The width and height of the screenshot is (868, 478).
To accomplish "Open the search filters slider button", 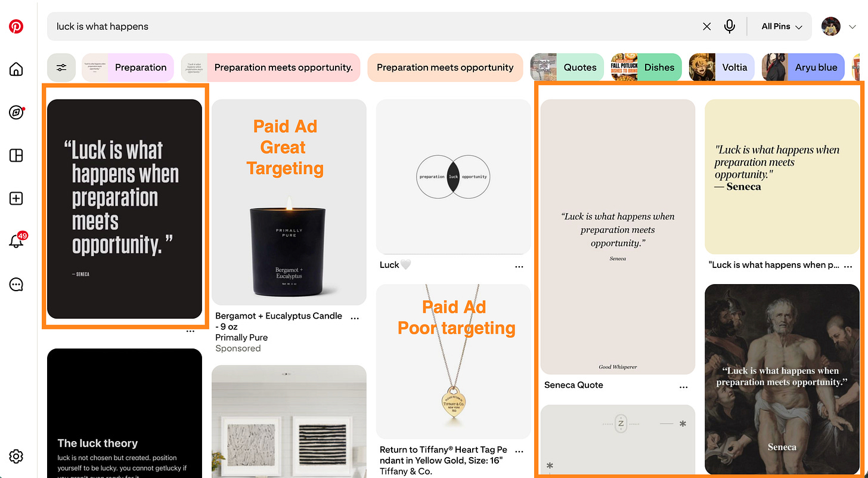I will (61, 67).
